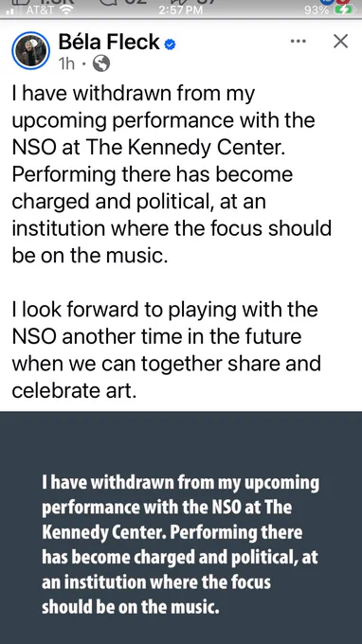Tap the blue verified badge beside Béla Fleck

(170, 44)
